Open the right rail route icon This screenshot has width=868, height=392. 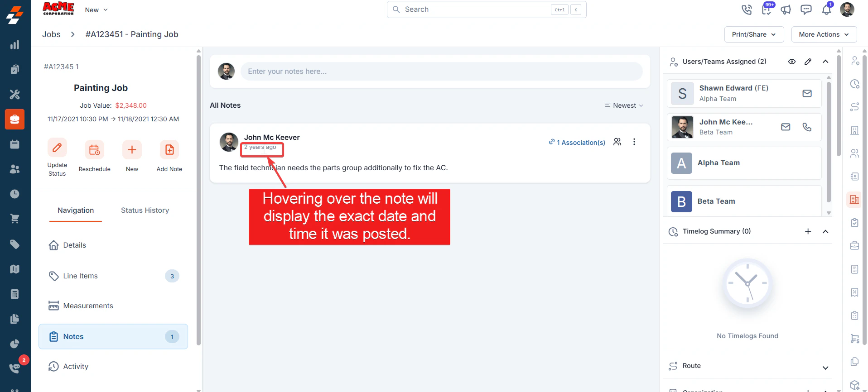854,107
